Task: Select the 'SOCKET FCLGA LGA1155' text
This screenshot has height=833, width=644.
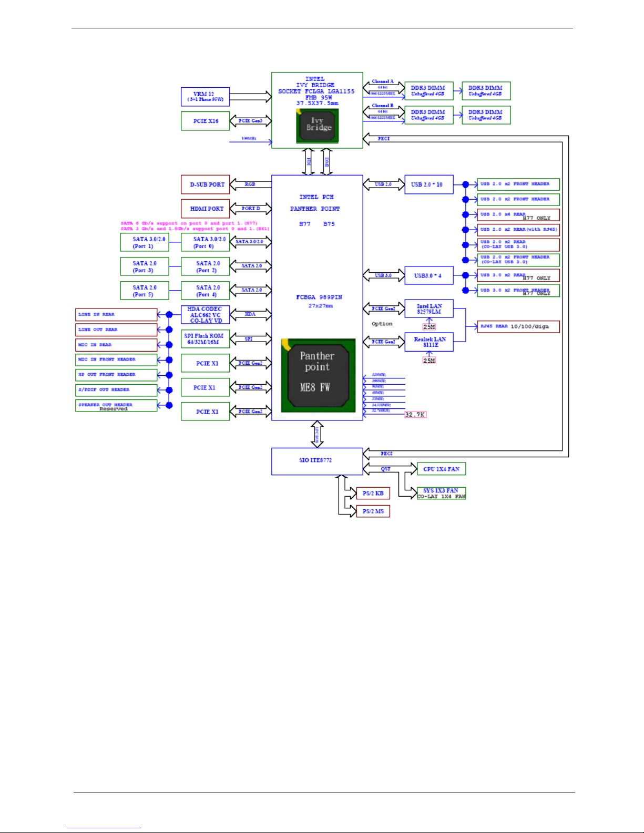Action: (x=316, y=91)
